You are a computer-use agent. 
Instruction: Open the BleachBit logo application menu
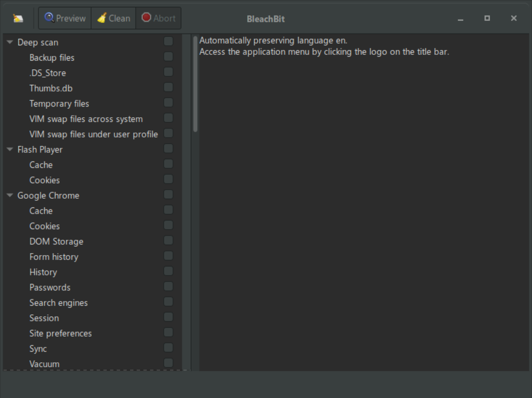(x=18, y=18)
